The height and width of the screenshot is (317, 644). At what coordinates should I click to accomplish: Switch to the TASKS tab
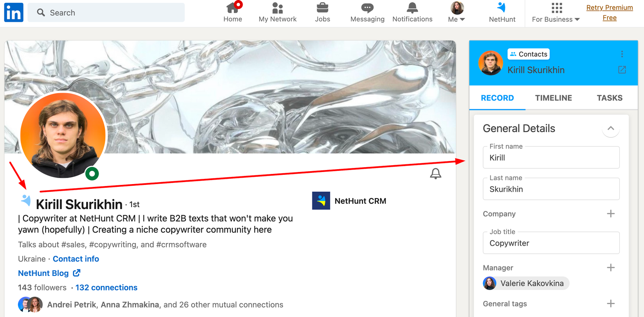coord(609,98)
